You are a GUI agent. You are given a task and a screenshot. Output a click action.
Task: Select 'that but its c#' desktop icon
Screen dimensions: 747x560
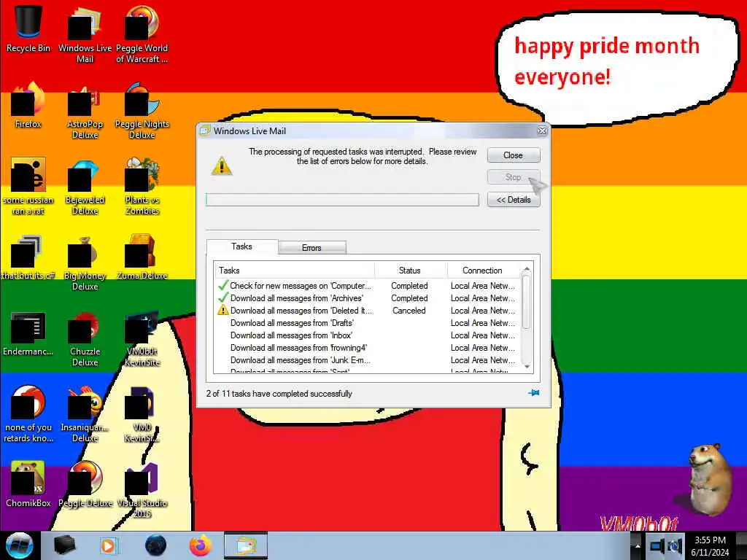[28, 257]
